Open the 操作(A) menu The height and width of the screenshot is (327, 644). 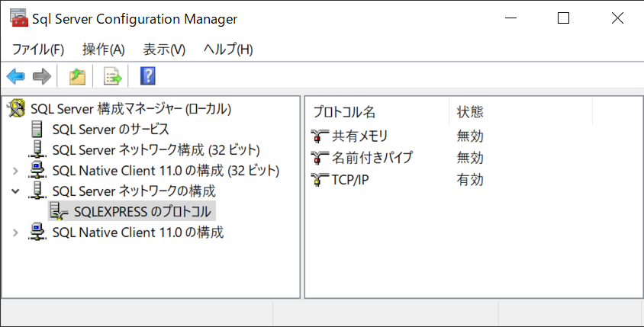[x=103, y=50]
